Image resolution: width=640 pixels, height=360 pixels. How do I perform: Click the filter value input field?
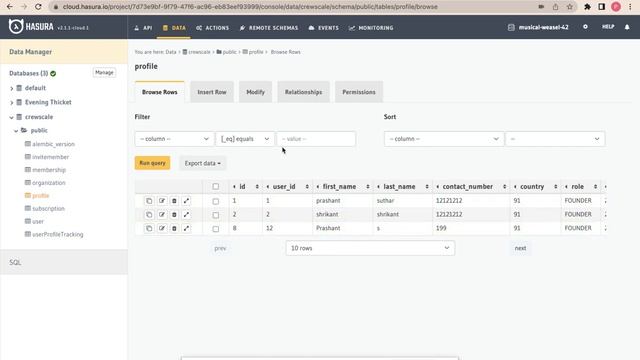pyautogui.click(x=316, y=139)
